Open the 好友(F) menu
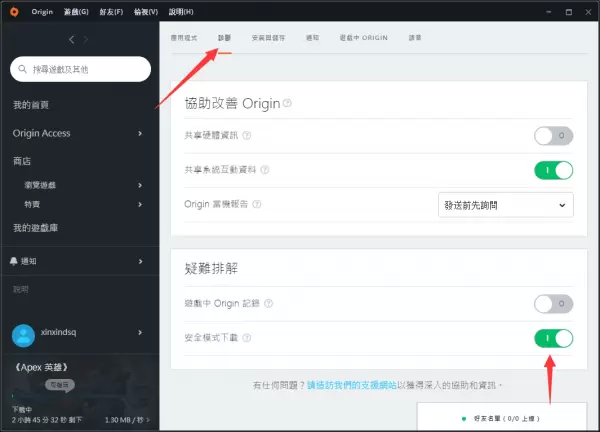The width and height of the screenshot is (600, 432). pyautogui.click(x=111, y=12)
